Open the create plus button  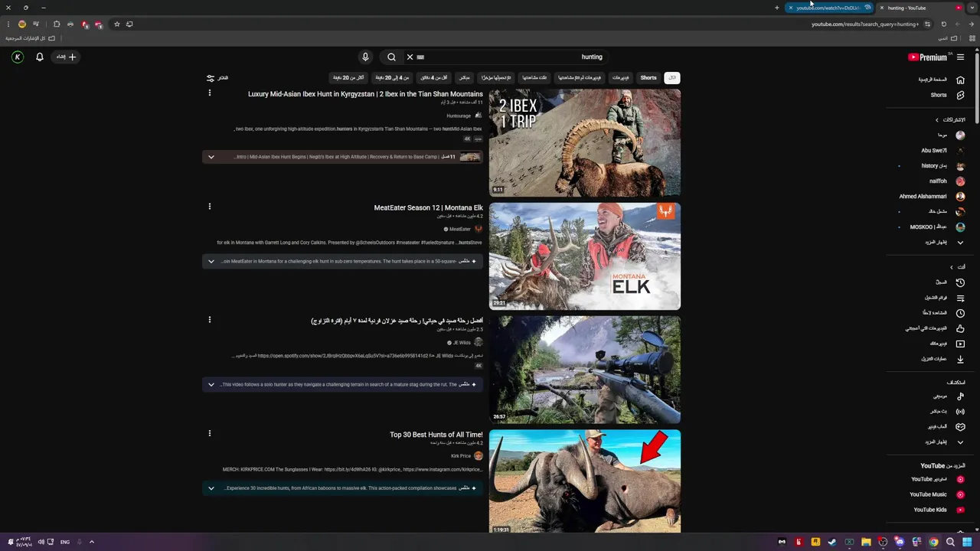point(66,57)
